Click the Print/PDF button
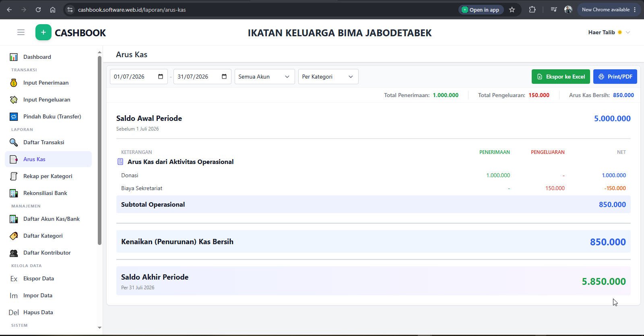Screen dimensions: 644x336 pyautogui.click(x=615, y=77)
